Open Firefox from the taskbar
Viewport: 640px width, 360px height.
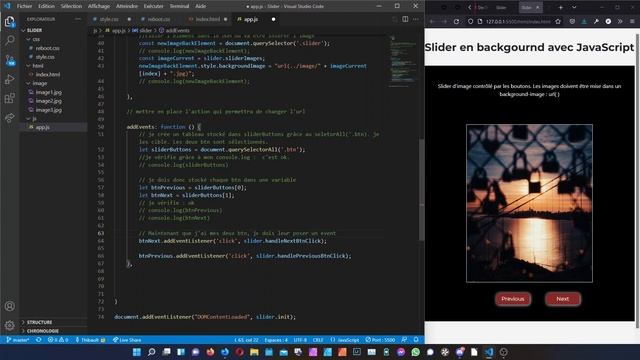tap(210, 352)
